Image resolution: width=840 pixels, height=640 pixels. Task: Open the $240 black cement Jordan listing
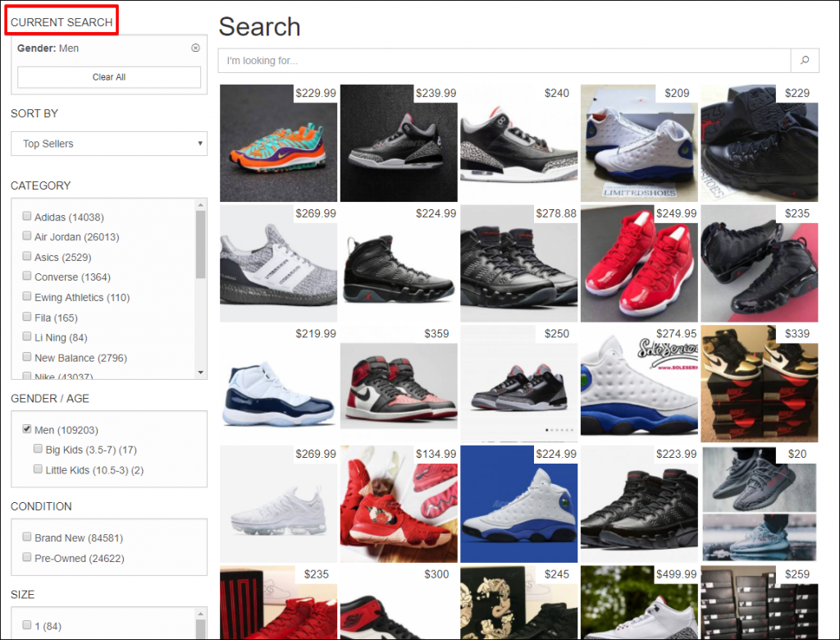(519, 143)
